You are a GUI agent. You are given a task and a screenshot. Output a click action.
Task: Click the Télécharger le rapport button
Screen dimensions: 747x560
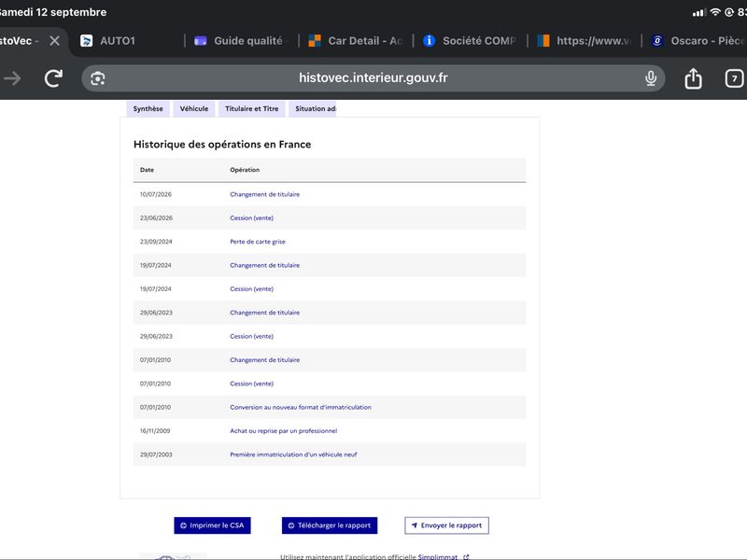pos(330,525)
